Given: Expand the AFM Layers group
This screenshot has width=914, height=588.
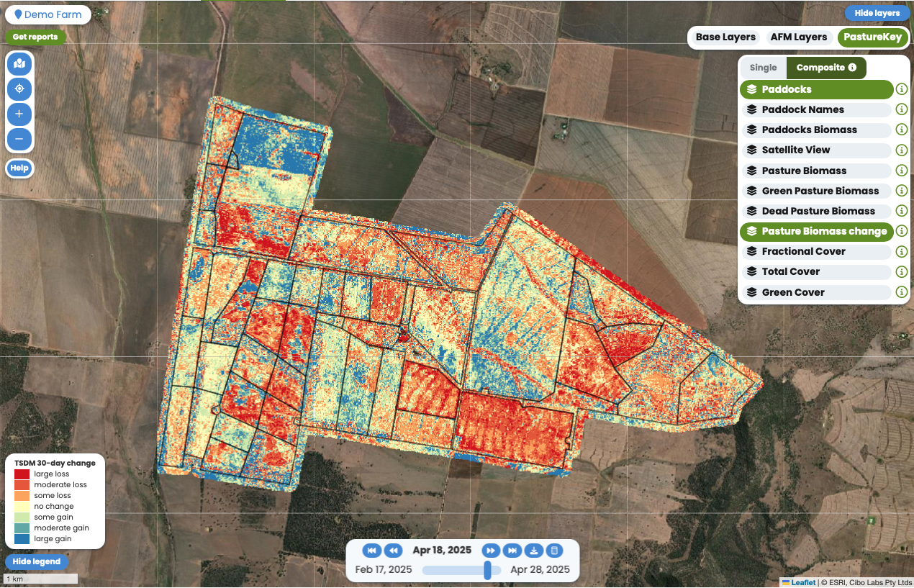Looking at the screenshot, I should click(798, 37).
